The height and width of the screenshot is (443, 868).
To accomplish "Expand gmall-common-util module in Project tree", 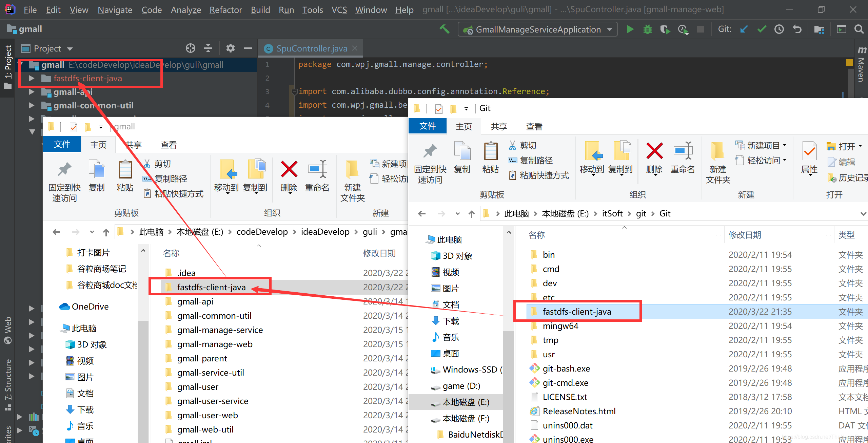I will (32, 106).
